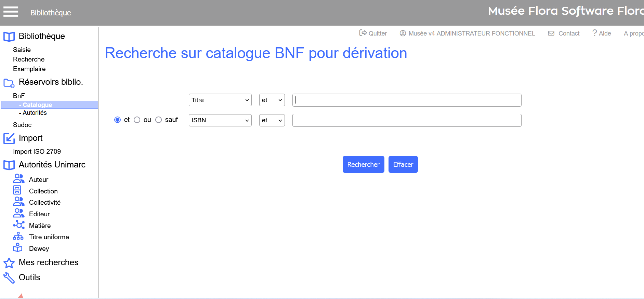Image resolution: width=644 pixels, height=299 pixels.
Task: Select the 'sauf' radio button
Action: [159, 120]
